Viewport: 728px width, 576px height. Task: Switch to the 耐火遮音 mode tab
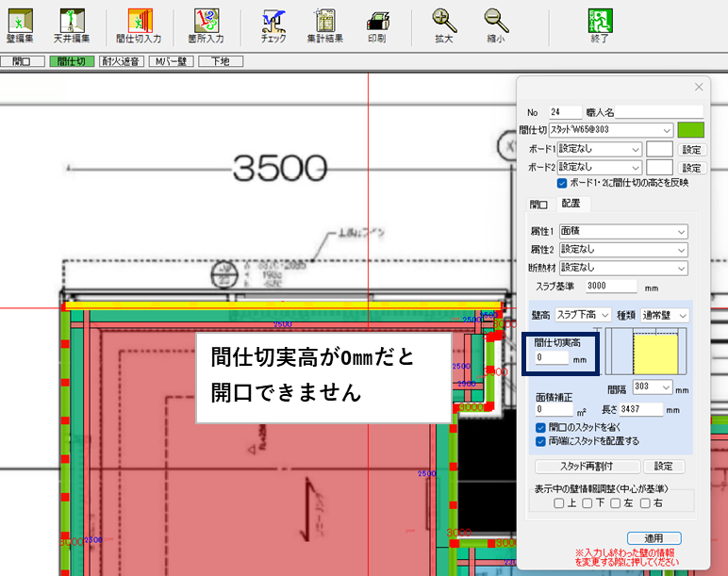coord(122,61)
